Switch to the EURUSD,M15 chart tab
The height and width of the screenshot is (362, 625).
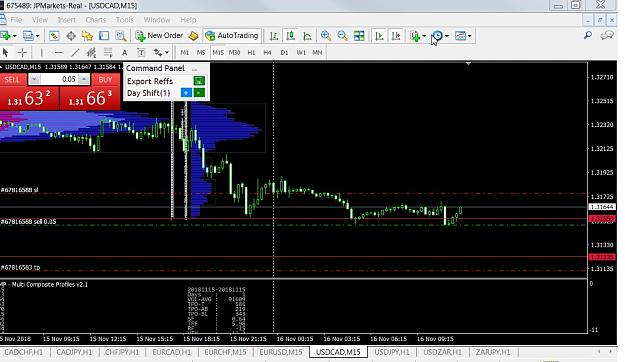point(281,352)
